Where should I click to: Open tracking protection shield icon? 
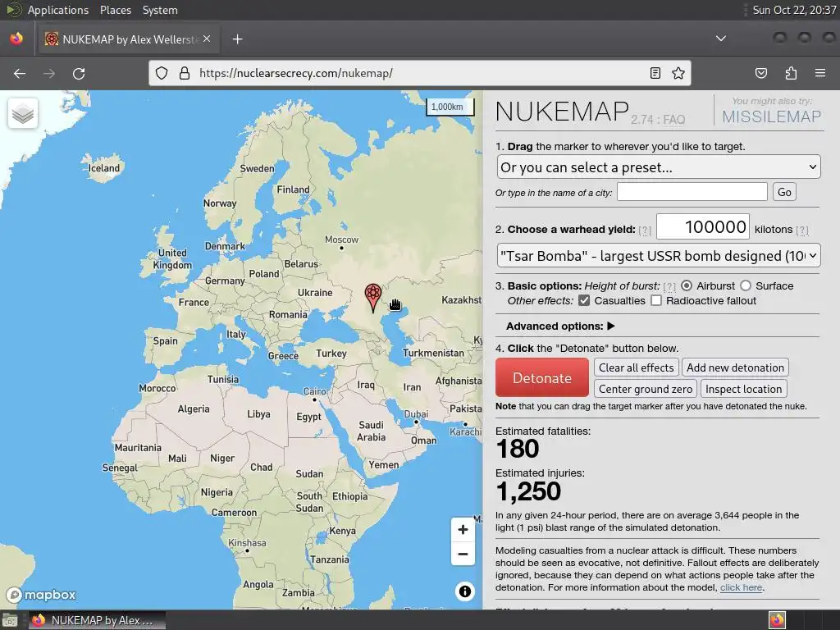(162, 73)
